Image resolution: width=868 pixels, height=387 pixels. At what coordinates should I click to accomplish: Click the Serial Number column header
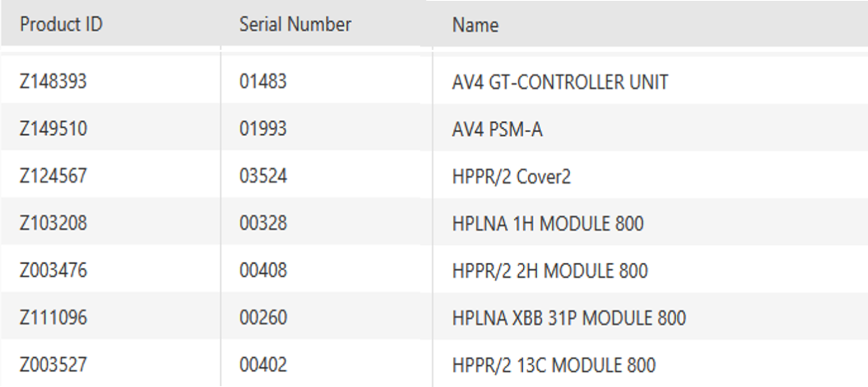[x=295, y=25]
